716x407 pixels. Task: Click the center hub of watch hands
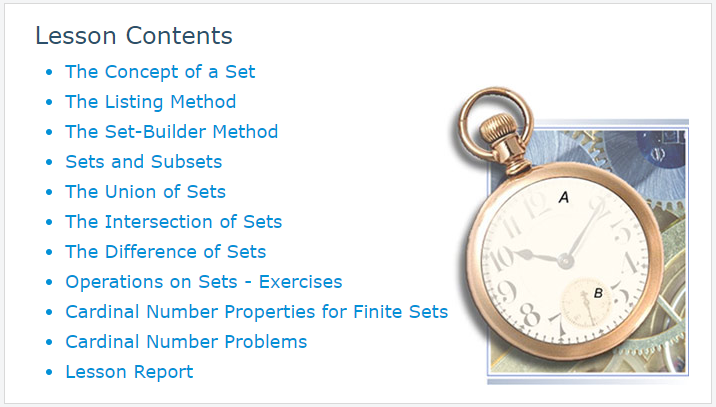565,261
